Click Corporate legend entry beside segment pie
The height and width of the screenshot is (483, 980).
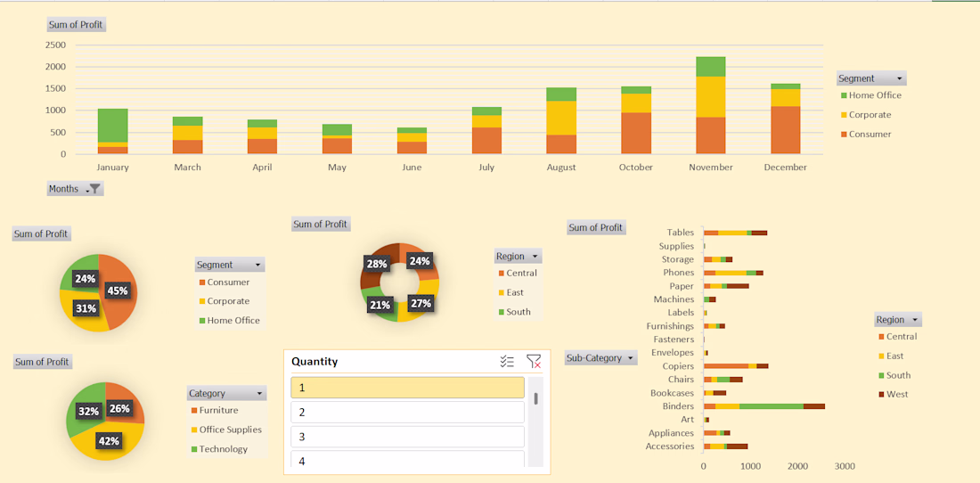point(224,301)
